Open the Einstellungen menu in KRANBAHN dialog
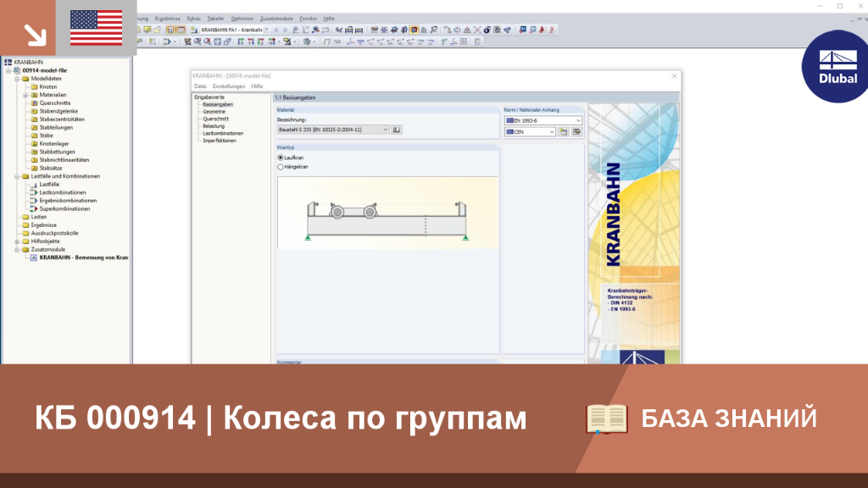 click(x=229, y=86)
